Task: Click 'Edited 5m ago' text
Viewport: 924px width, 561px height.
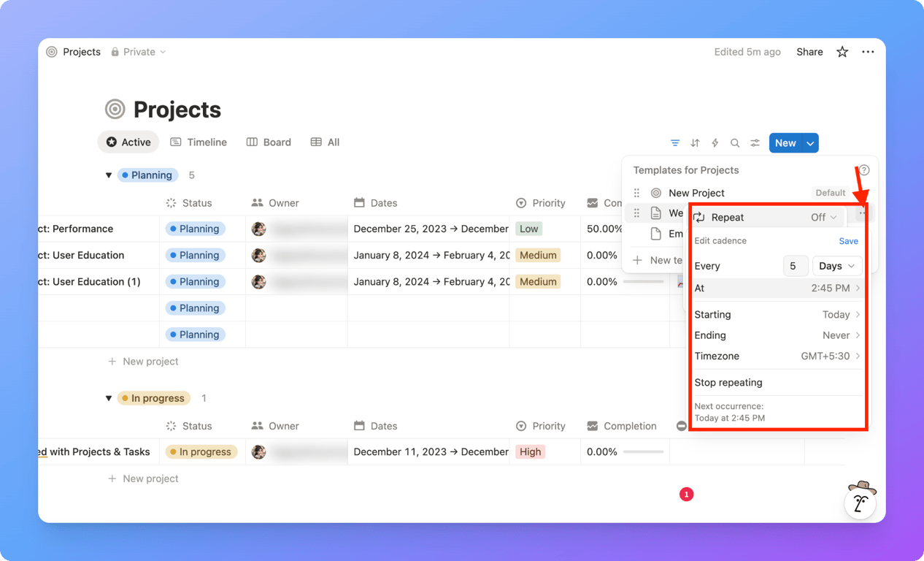Action: click(x=747, y=52)
